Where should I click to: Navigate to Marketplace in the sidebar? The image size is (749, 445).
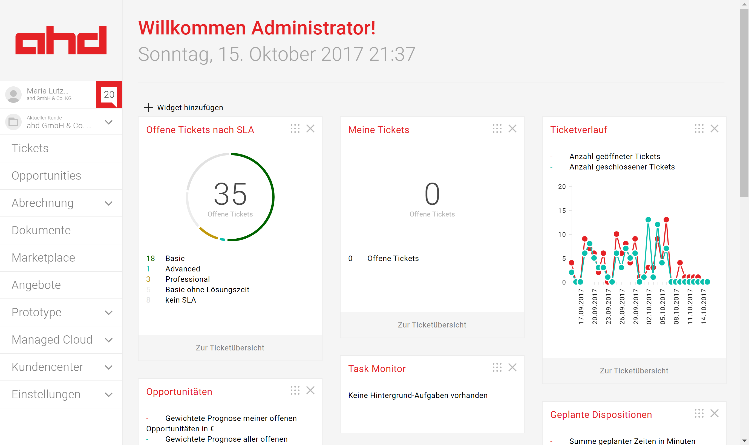pos(43,258)
